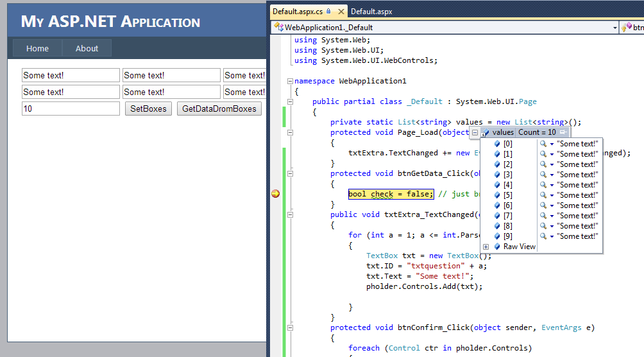The height and width of the screenshot is (357, 644).
Task: Open the WebApplication1._Default class dropdown
Action: click(x=614, y=28)
